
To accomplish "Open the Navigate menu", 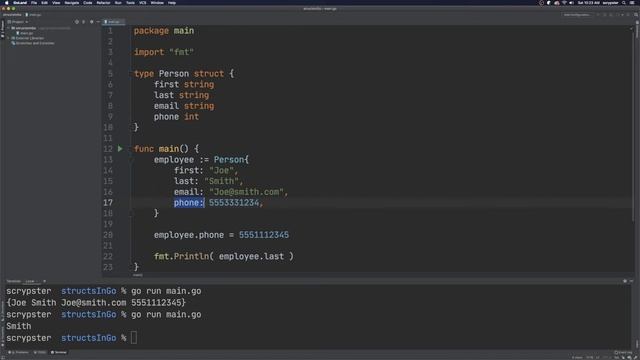I will pos(72,2).
